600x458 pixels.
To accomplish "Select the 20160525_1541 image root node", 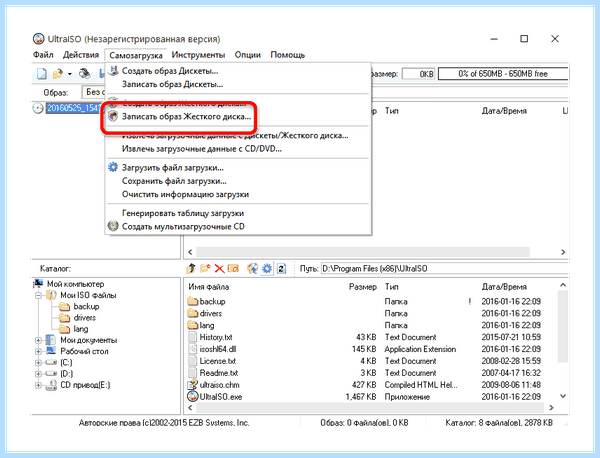I will (x=73, y=108).
